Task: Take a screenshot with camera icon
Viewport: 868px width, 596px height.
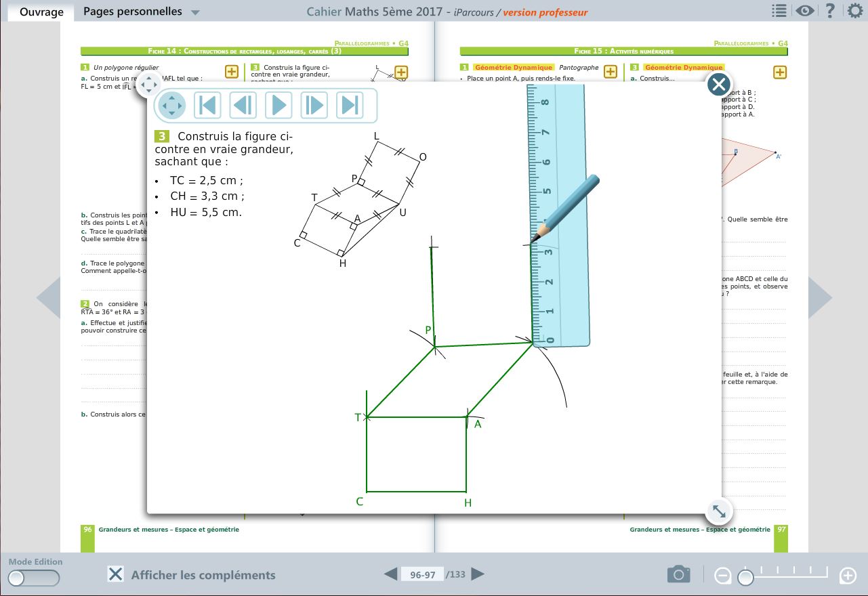Action: tap(678, 575)
